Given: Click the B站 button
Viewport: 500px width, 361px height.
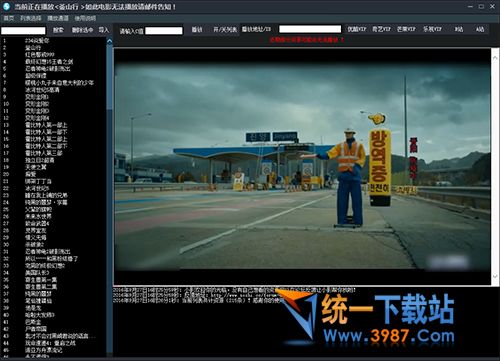Looking at the screenshot, I should click(x=459, y=29).
